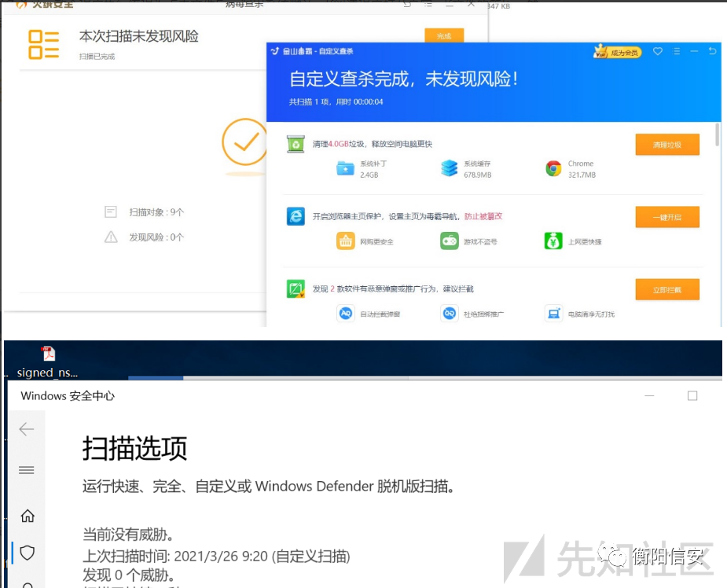The image size is (727, 588).
Task: Click 扫描对象：9个 text in Huorong
Action: (156, 212)
